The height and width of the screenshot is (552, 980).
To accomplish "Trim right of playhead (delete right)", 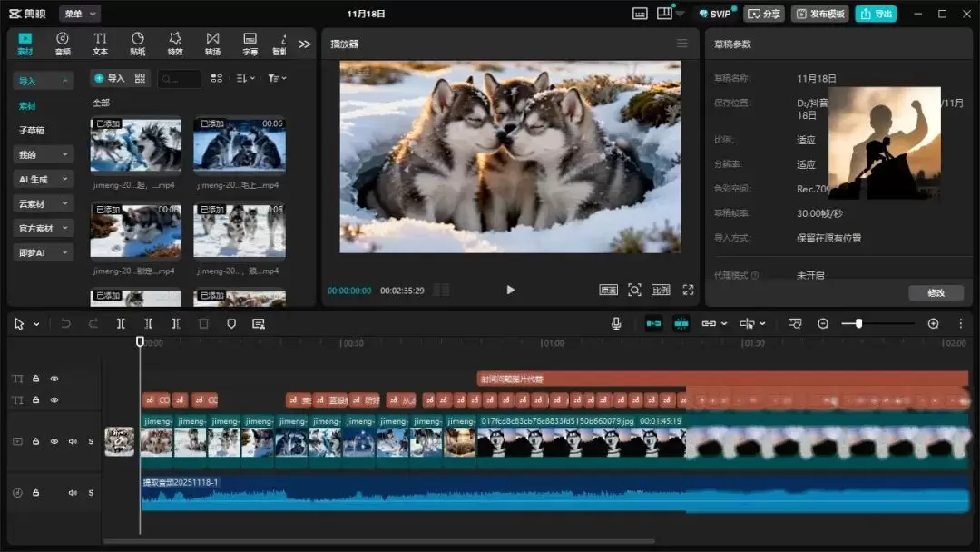I will click(x=176, y=324).
